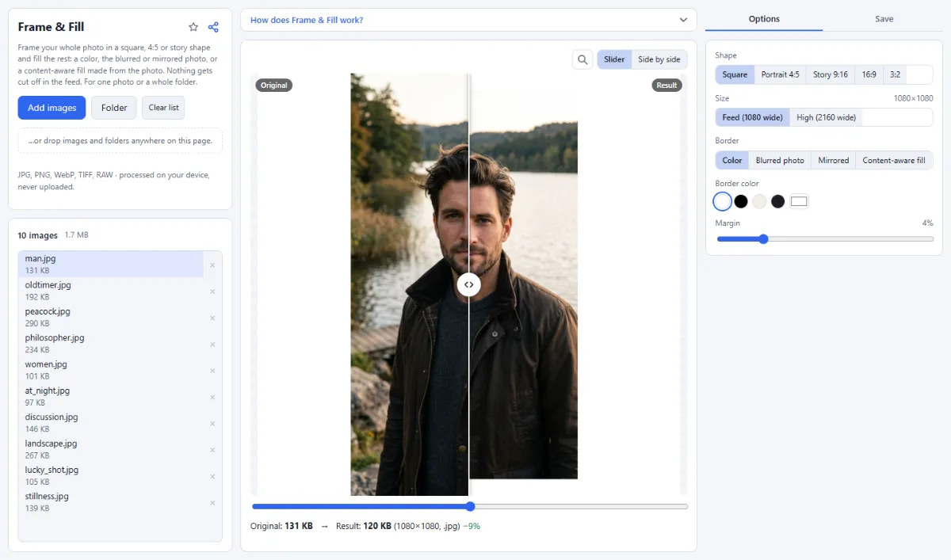Viewport: 951px width, 560px height.
Task: Click the '10 images' list header
Action: (38, 235)
